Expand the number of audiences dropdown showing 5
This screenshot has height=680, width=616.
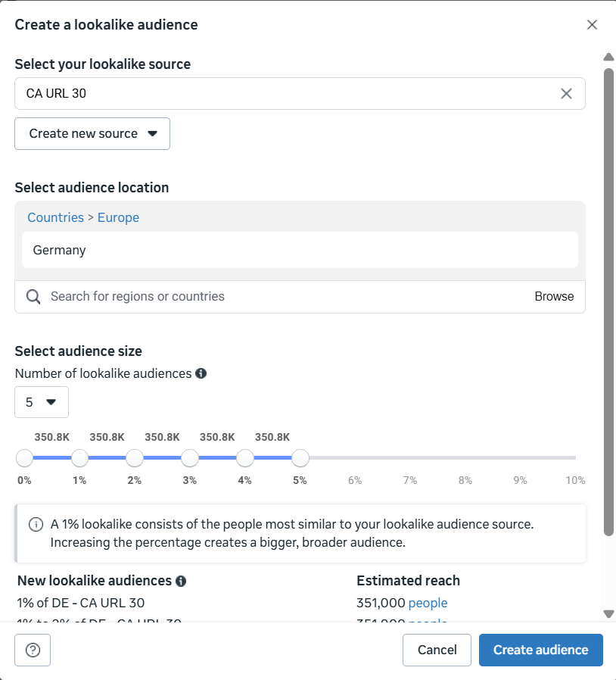[42, 402]
